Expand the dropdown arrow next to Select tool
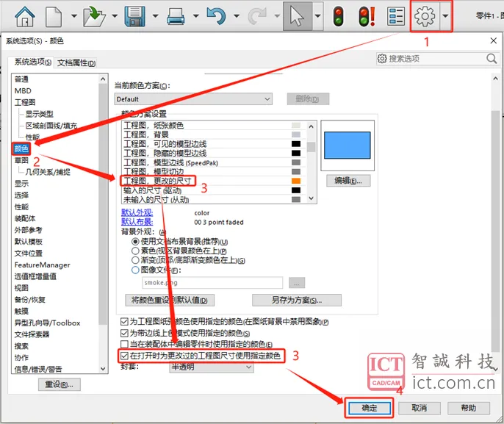504x424 pixels. (318, 15)
